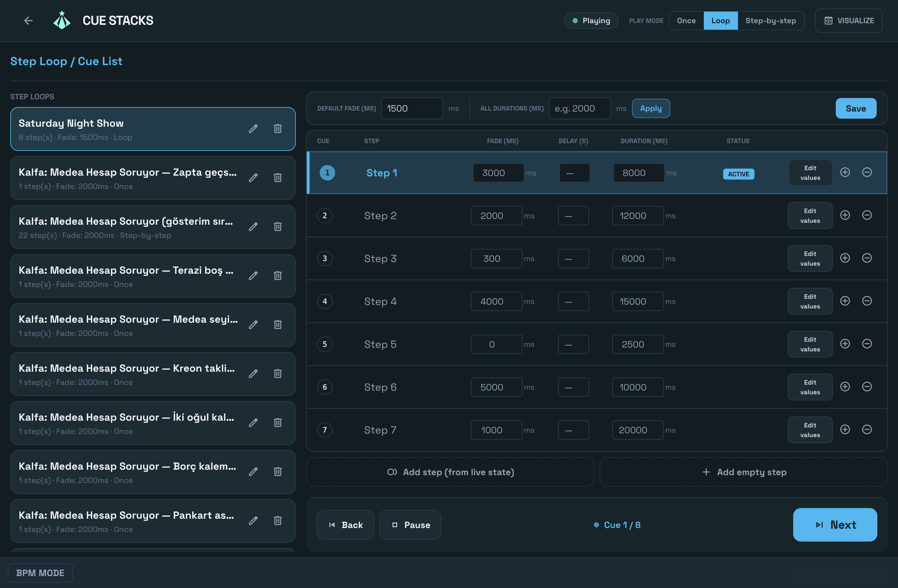Open Edit values for Step 4

[x=810, y=301]
